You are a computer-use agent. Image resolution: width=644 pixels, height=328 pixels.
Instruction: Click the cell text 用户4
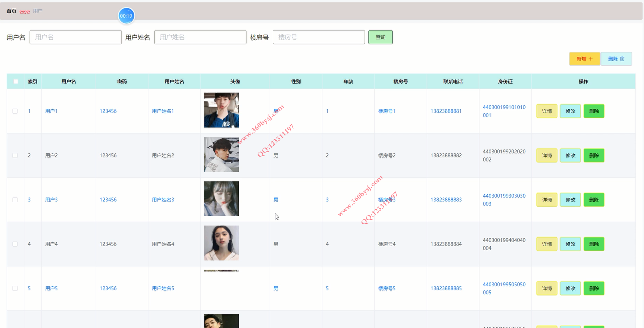pyautogui.click(x=51, y=244)
